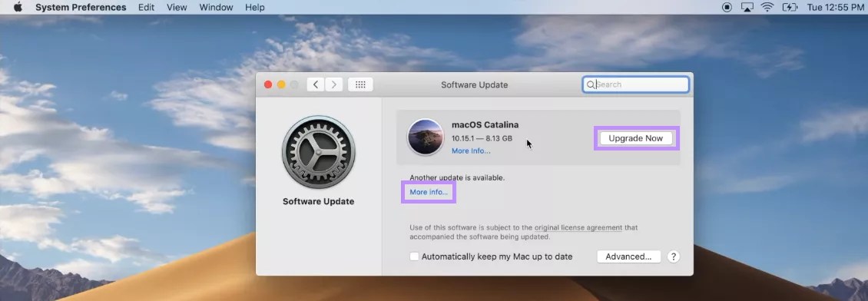Click Upgrade Now button
The image size is (868, 301).
(x=635, y=138)
